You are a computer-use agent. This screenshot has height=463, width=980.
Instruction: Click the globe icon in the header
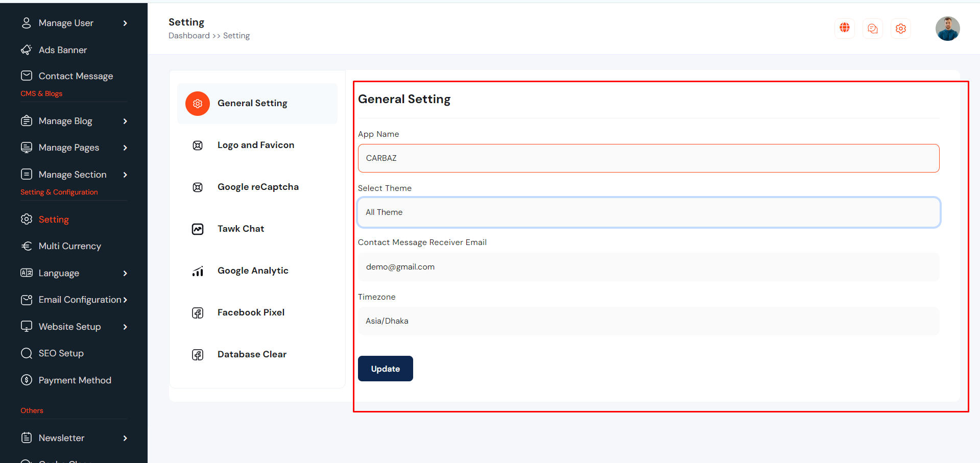pyautogui.click(x=845, y=28)
